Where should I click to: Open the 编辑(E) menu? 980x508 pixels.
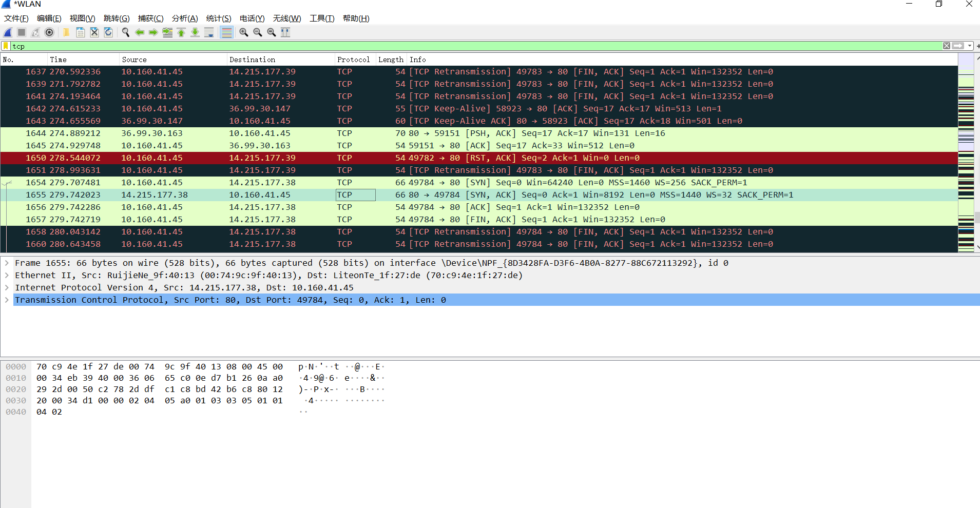tap(49, 18)
